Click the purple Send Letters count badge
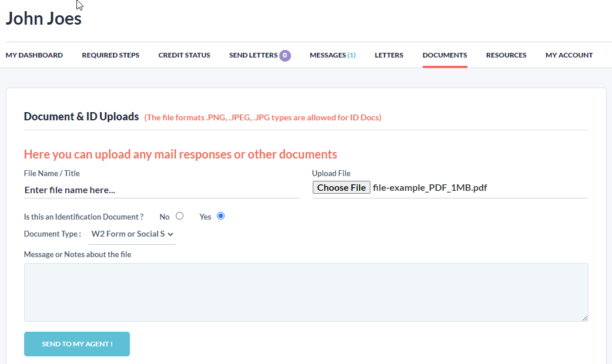612x364 pixels. click(285, 55)
